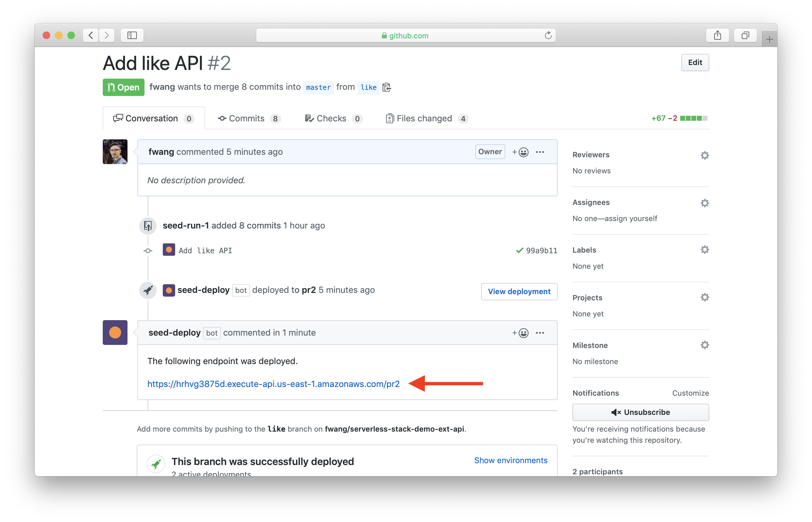Open seed-deploy comment ellipsis menu
This screenshot has width=812, height=522.
point(540,333)
